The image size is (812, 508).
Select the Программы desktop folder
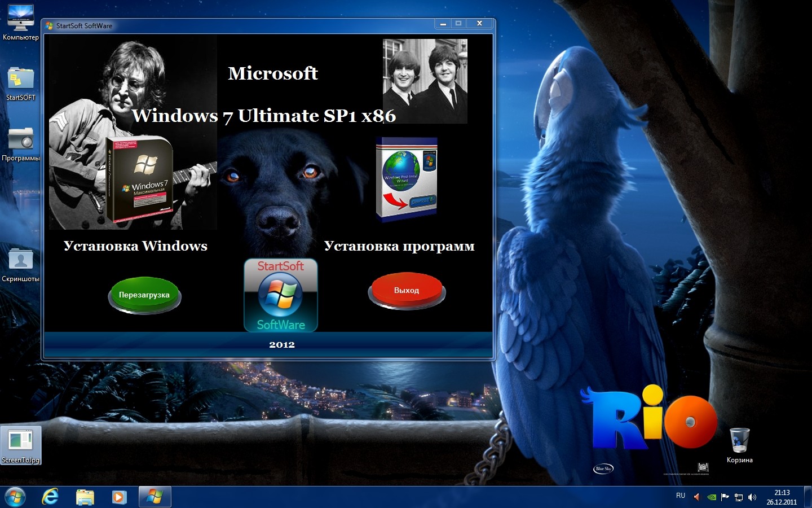click(21, 144)
